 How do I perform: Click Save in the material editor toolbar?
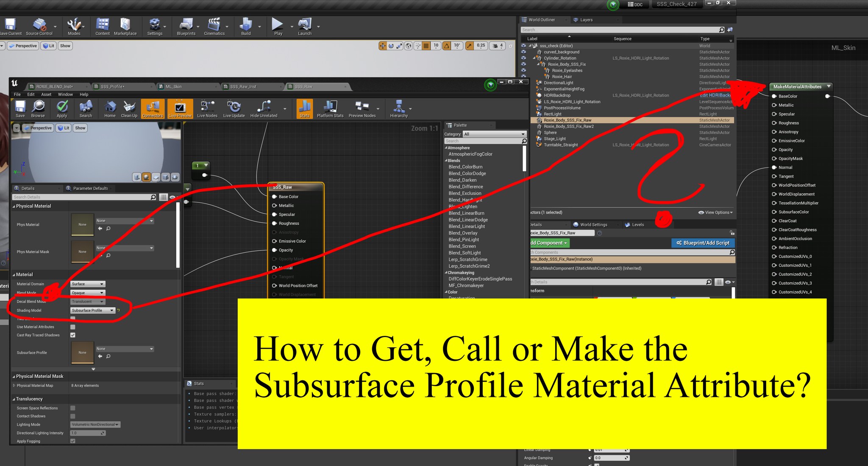pyautogui.click(x=20, y=109)
